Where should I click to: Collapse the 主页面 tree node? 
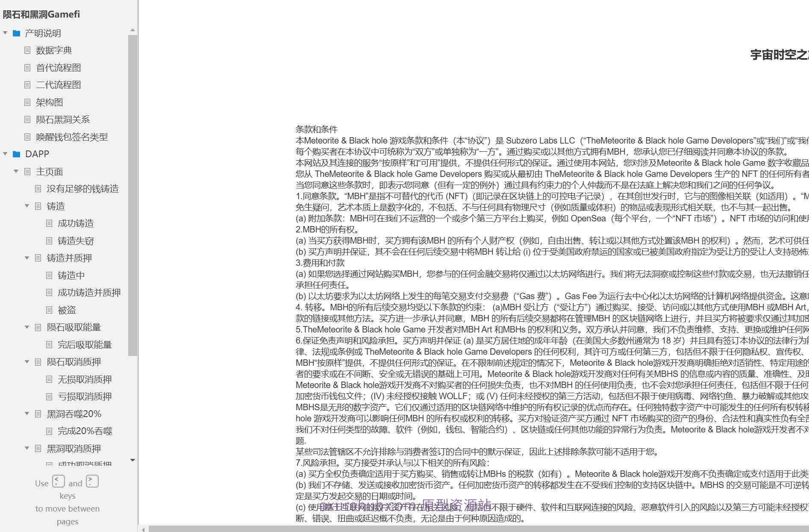(16, 171)
